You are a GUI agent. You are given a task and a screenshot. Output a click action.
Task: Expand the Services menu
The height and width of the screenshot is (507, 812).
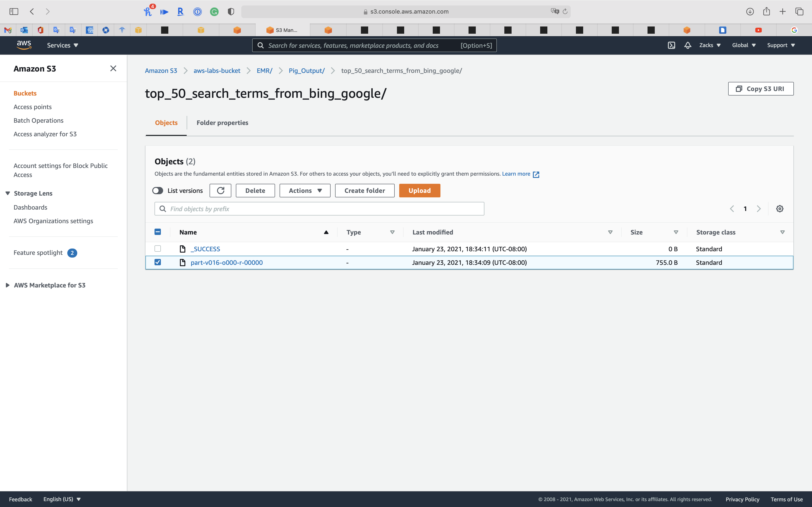point(62,45)
